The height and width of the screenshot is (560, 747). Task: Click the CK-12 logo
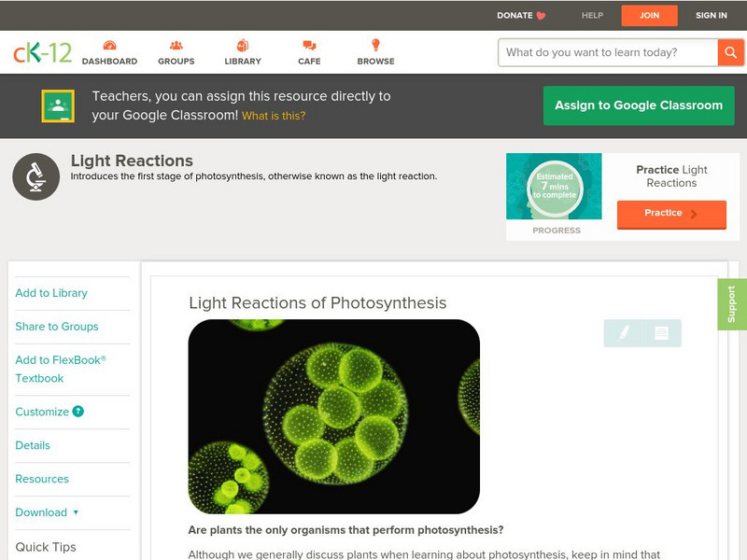[42, 52]
